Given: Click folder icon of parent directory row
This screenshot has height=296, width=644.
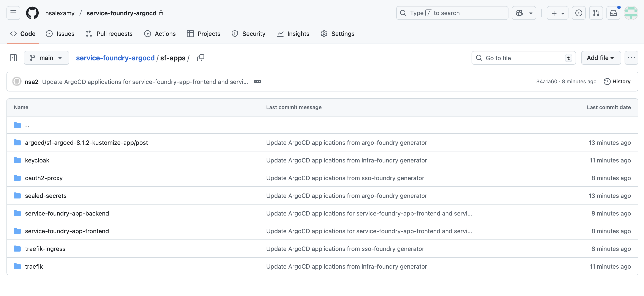Looking at the screenshot, I should pyautogui.click(x=17, y=125).
